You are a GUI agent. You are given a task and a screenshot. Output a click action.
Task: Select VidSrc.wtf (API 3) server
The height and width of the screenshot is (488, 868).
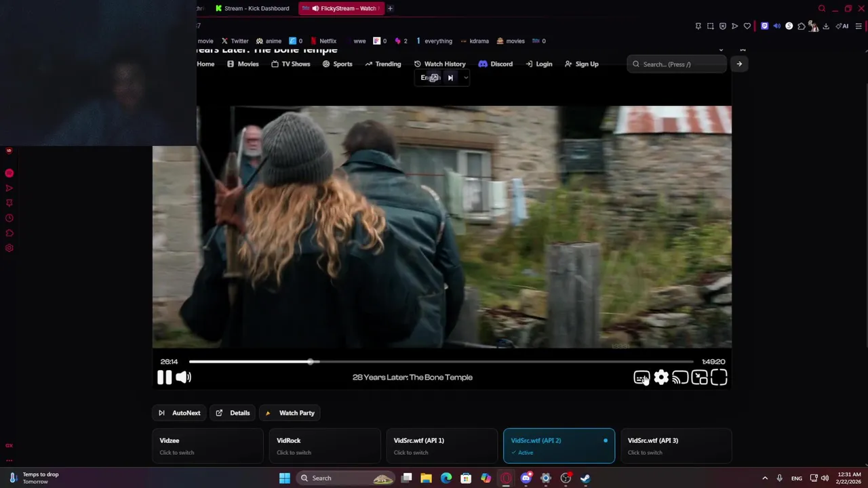tap(676, 446)
